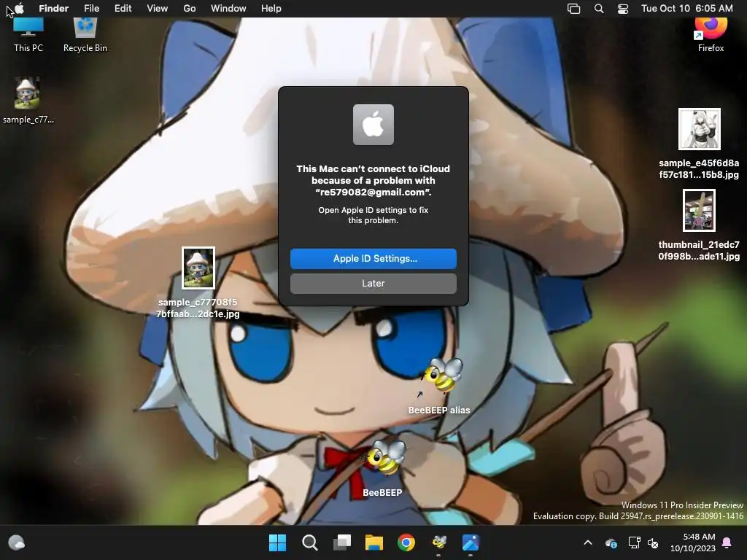The image size is (747, 560).
Task: Open the View menu
Action: pos(158,9)
